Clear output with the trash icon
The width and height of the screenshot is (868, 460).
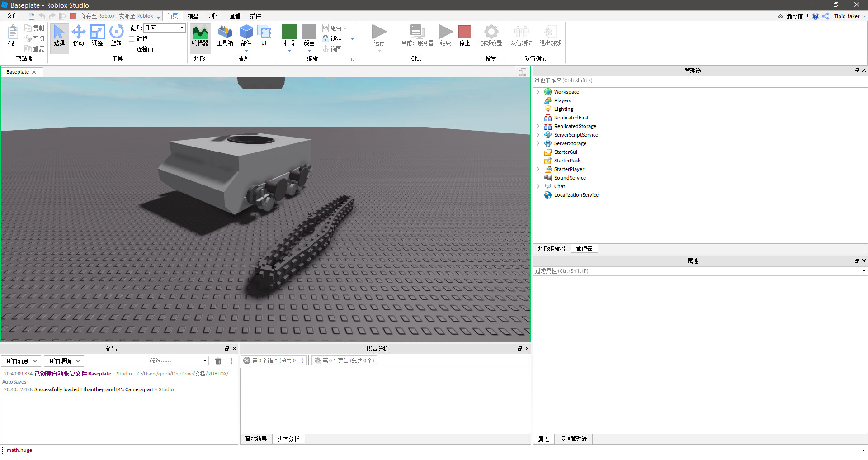click(218, 361)
